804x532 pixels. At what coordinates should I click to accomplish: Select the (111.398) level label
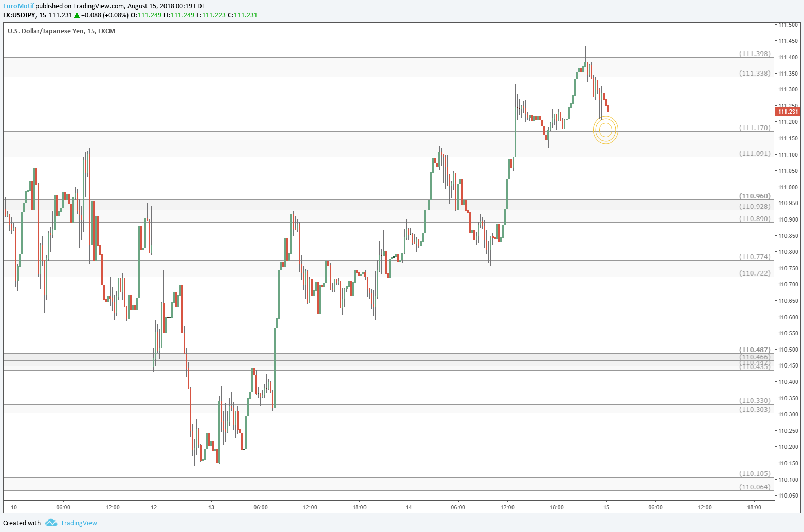[755, 53]
